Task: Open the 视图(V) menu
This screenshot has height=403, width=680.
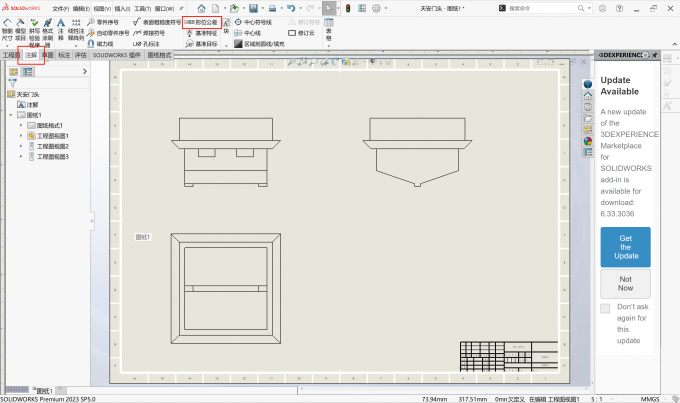Action: pyautogui.click(x=102, y=9)
